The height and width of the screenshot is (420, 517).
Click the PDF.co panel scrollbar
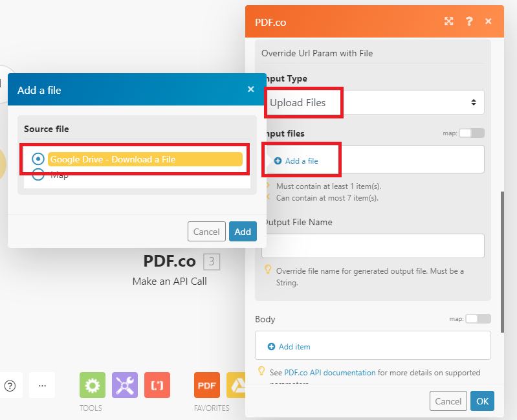502,262
